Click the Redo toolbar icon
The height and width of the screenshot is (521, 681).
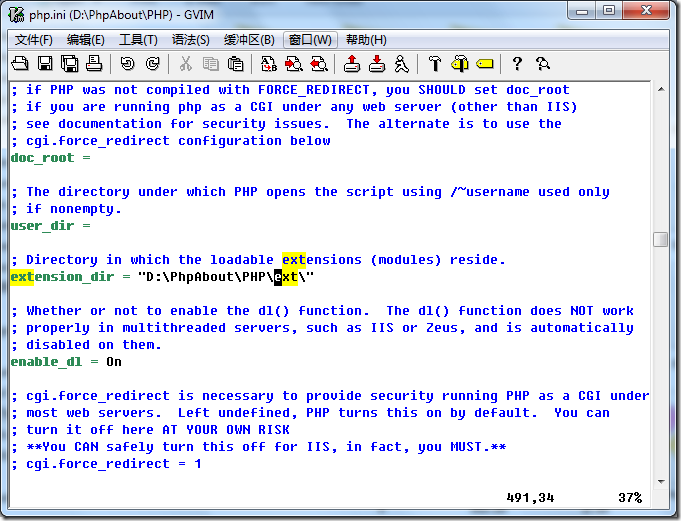(152, 64)
